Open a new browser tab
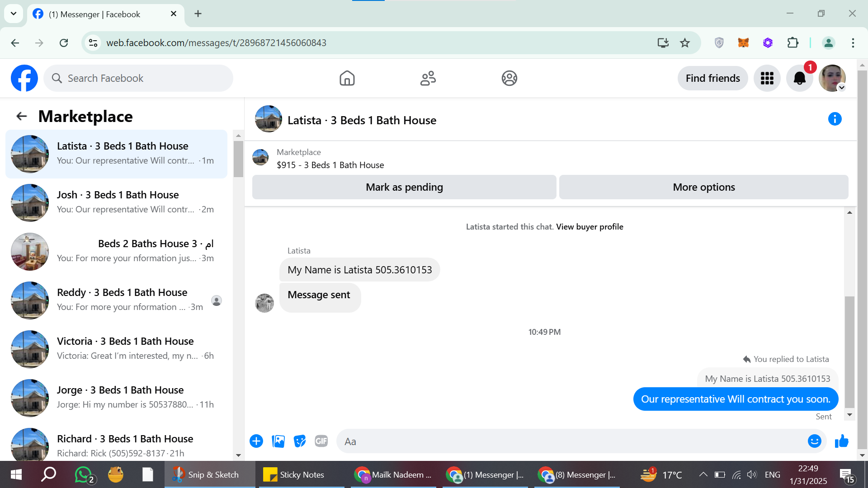This screenshot has height=488, width=868. point(198,14)
